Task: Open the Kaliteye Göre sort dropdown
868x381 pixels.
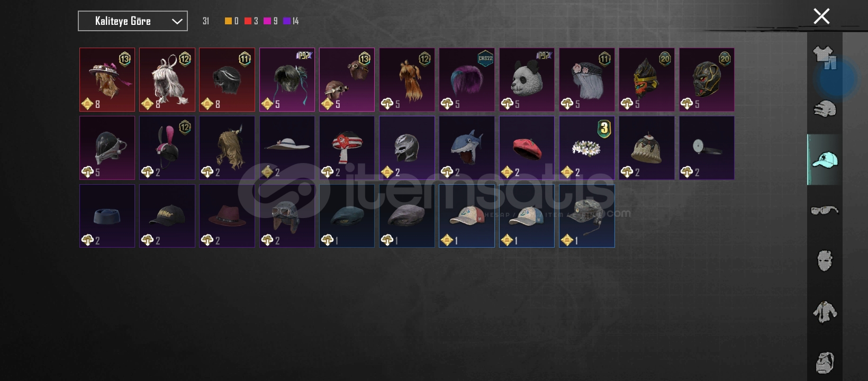Action: [x=133, y=21]
